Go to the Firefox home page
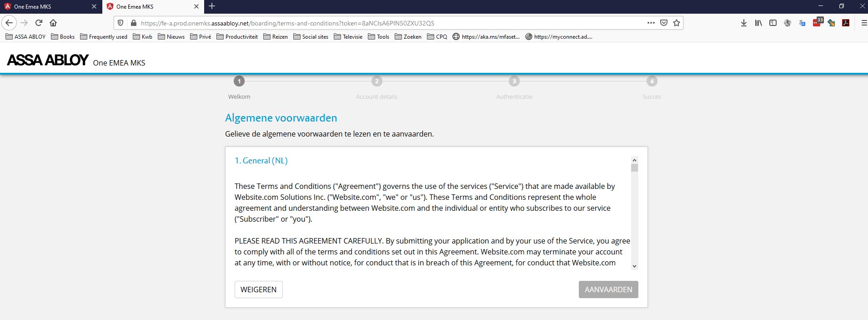Screen dimensions: 868x320 click(x=53, y=23)
